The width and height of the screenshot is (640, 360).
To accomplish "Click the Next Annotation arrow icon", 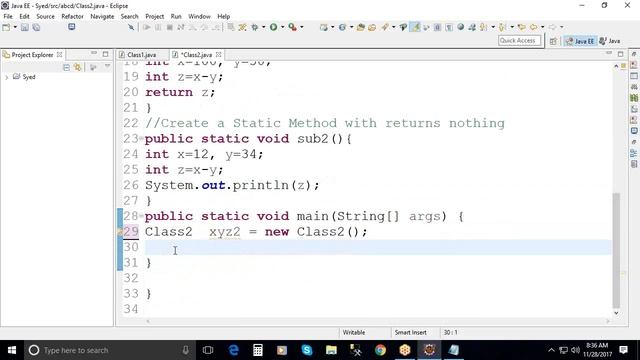I will 484,27.
